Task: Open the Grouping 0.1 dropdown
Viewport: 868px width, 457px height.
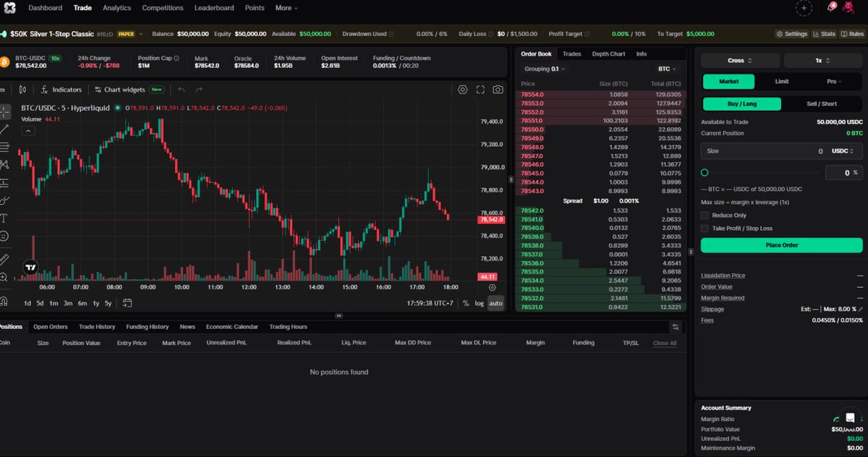Action: [545, 69]
